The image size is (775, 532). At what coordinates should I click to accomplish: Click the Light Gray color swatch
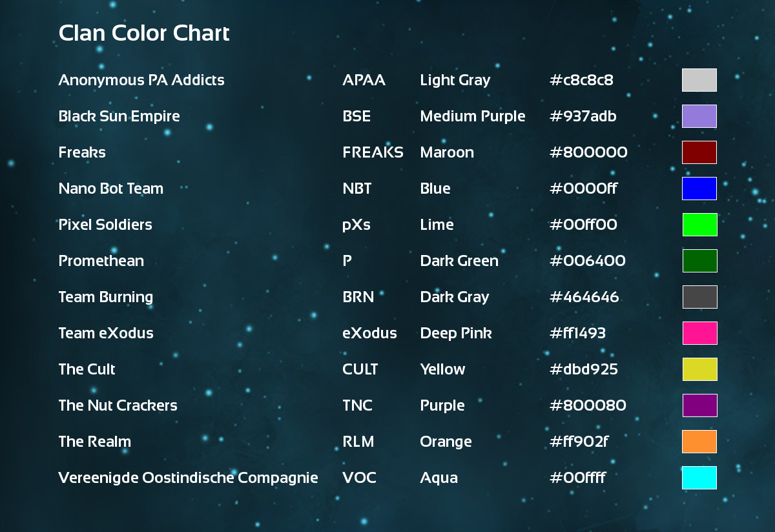[x=699, y=80]
